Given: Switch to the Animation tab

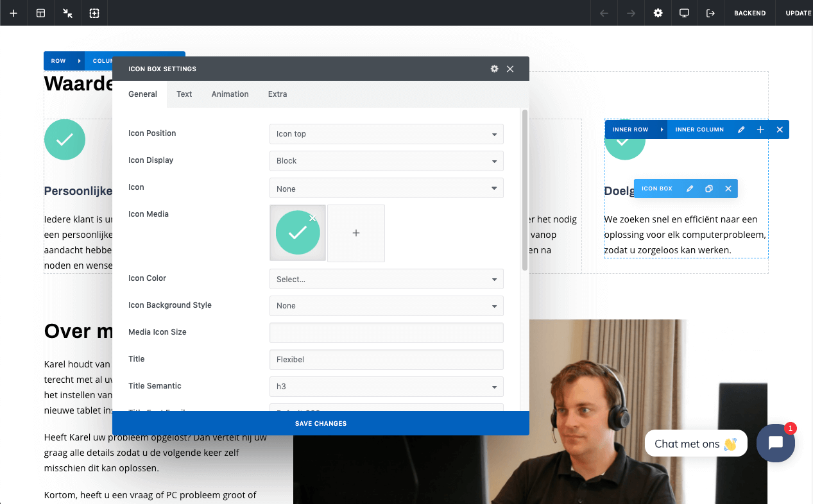Looking at the screenshot, I should coord(230,94).
